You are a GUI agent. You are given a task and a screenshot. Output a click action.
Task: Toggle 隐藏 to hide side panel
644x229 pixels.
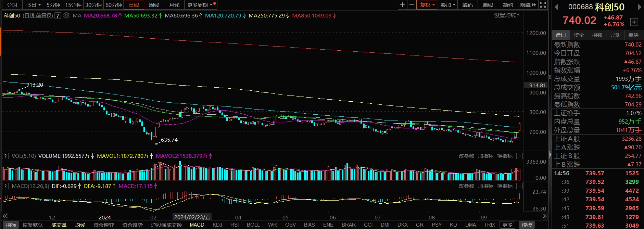coord(528,5)
